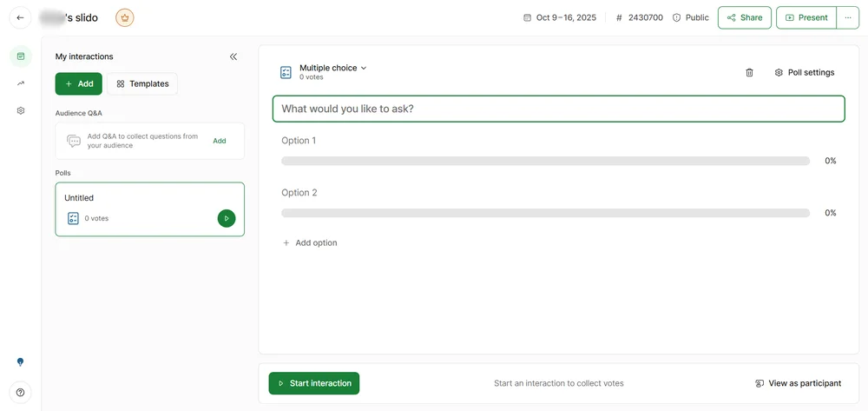Viewport: 868px width, 411px height.
Task: Open the settings gear in sidebar
Action: (21, 110)
